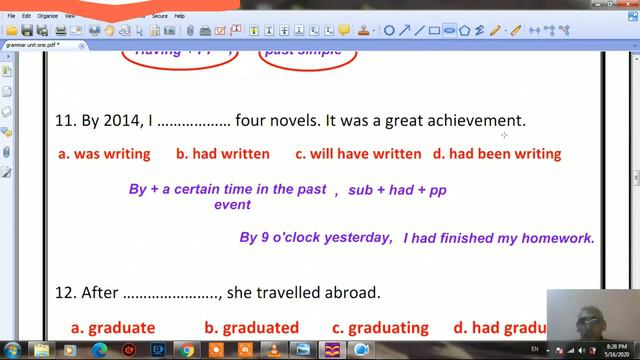Select the arrow Select tool
640x360 pixels.
click(140, 31)
